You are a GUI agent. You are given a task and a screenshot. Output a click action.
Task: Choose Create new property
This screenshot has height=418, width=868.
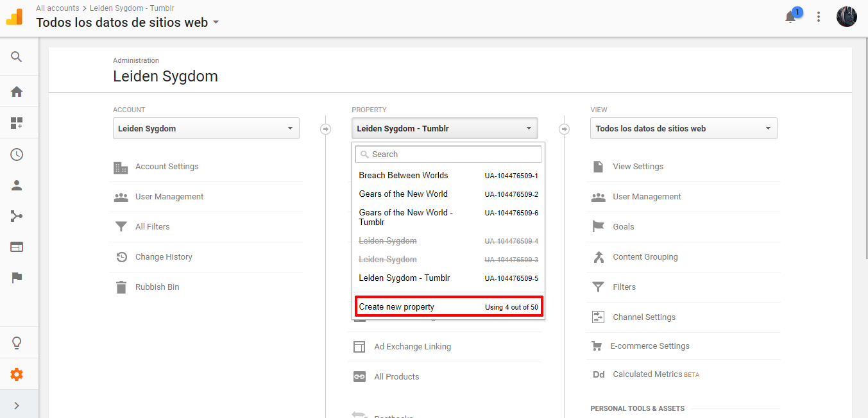tap(448, 307)
